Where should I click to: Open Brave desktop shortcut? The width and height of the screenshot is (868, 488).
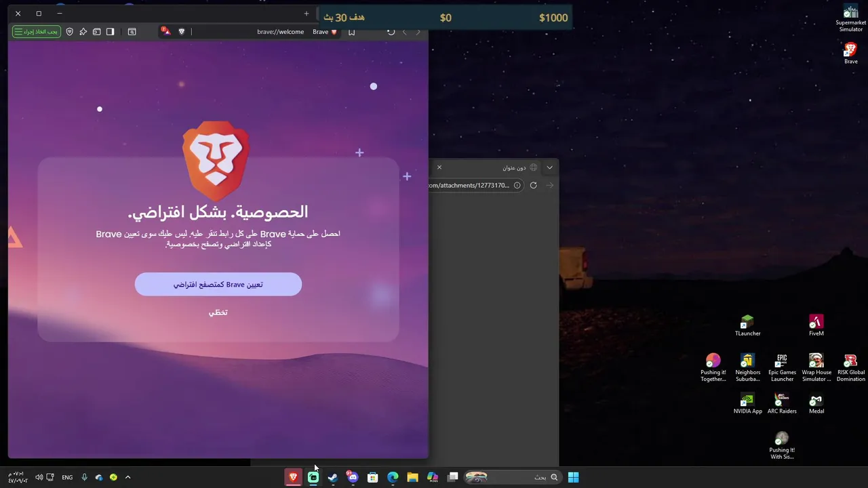point(850,54)
